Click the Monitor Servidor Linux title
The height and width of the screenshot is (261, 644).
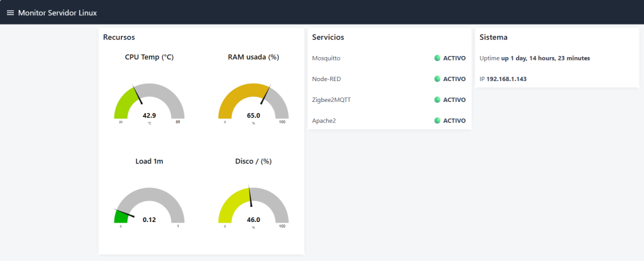coord(57,13)
